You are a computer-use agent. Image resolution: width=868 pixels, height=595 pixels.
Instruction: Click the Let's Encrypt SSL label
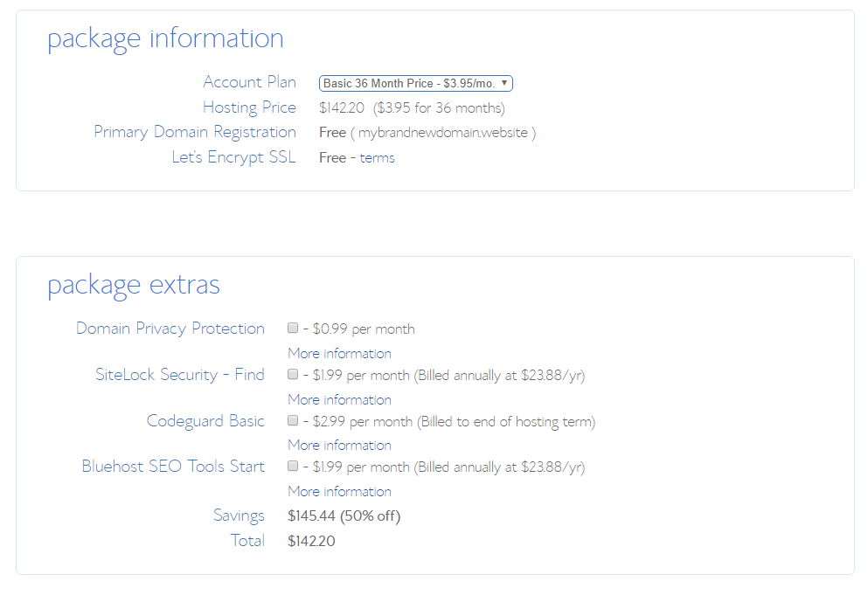click(233, 157)
